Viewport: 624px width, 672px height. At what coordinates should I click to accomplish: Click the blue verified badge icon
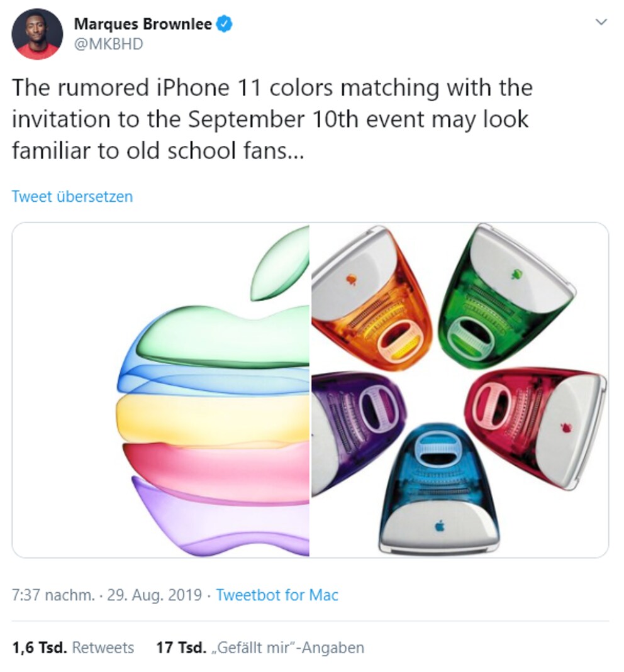225,24
